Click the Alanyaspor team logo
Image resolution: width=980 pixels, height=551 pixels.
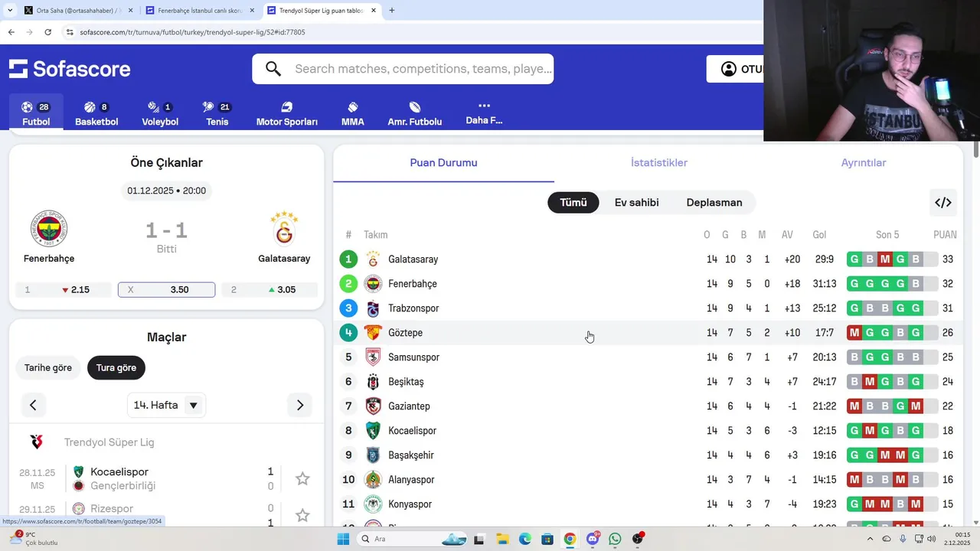[373, 480]
